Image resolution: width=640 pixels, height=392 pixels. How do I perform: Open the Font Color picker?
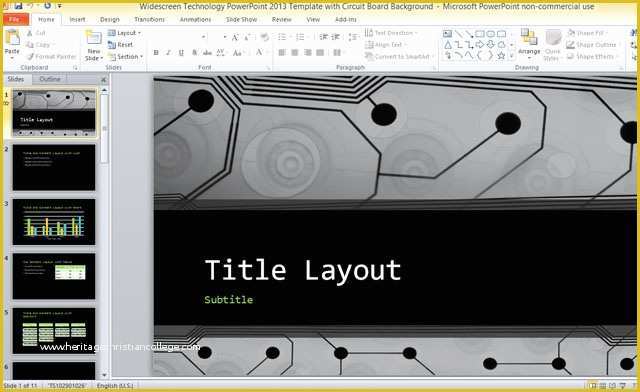[x=260, y=52]
